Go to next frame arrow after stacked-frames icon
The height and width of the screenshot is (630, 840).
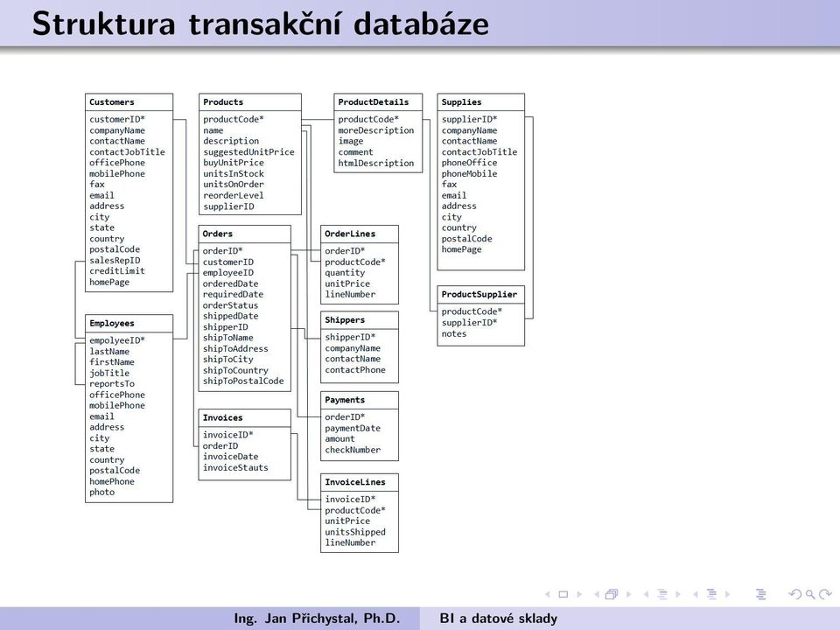[x=629, y=594]
